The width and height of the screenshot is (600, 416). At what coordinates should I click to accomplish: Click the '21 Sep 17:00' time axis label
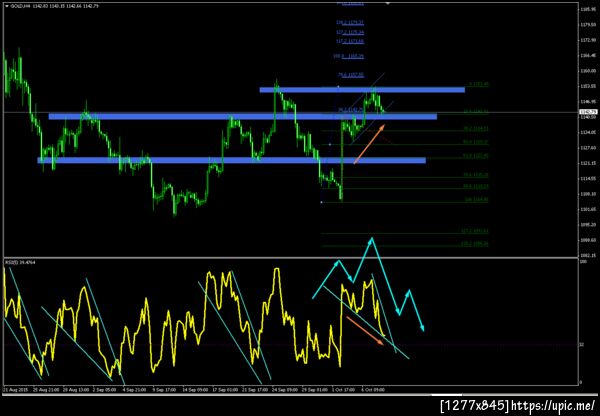(x=255, y=389)
